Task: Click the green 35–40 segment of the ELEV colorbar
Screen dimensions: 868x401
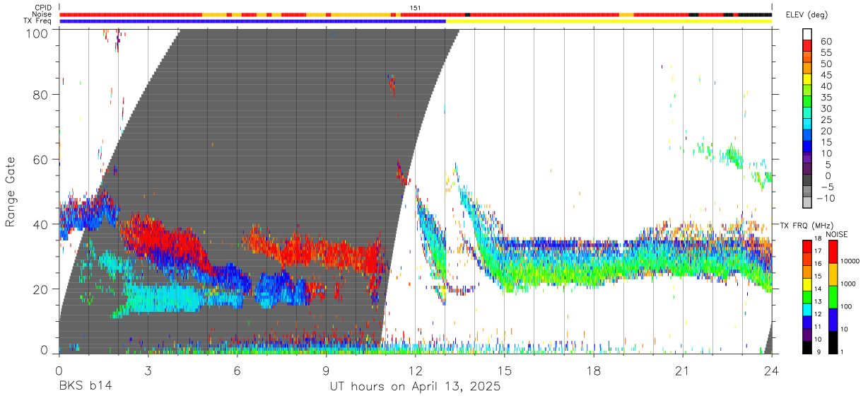Action: click(x=807, y=91)
